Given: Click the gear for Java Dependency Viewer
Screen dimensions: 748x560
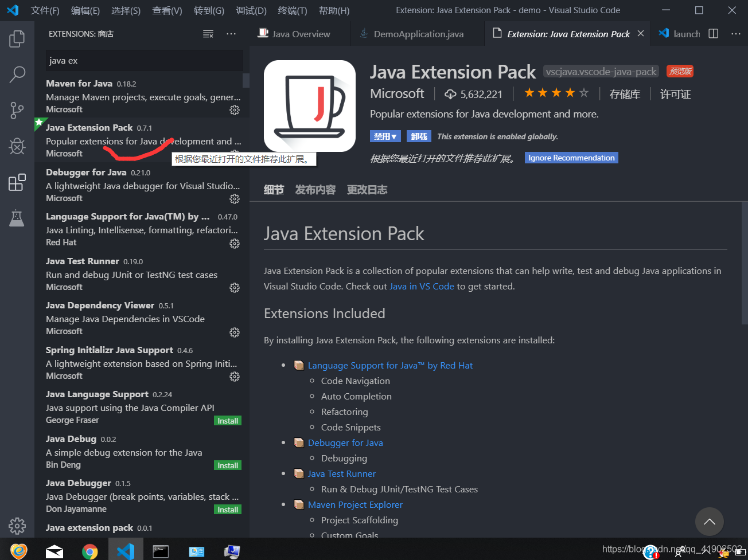Looking at the screenshot, I should [x=235, y=332].
